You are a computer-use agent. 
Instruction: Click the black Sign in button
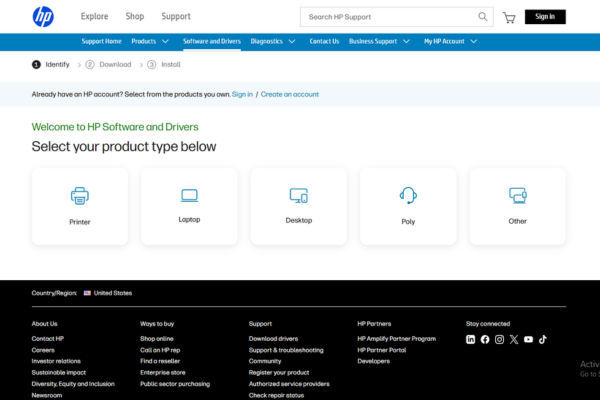coord(545,17)
